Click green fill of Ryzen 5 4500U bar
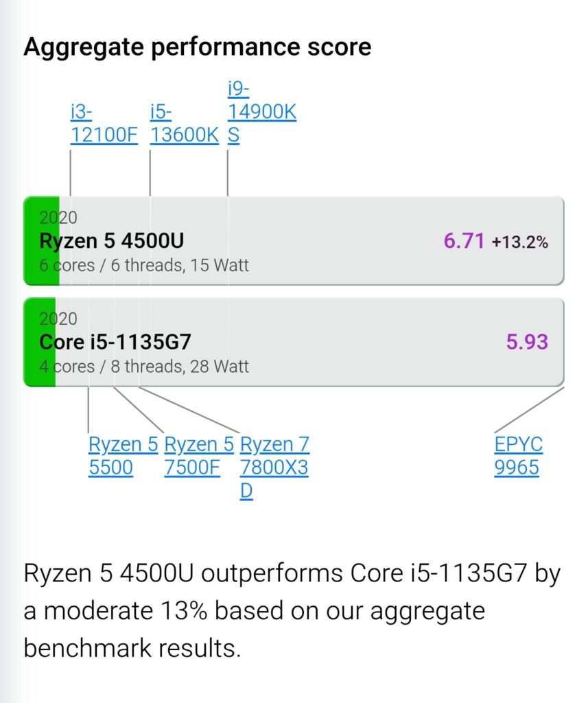The width and height of the screenshot is (588, 703). pyautogui.click(x=41, y=241)
